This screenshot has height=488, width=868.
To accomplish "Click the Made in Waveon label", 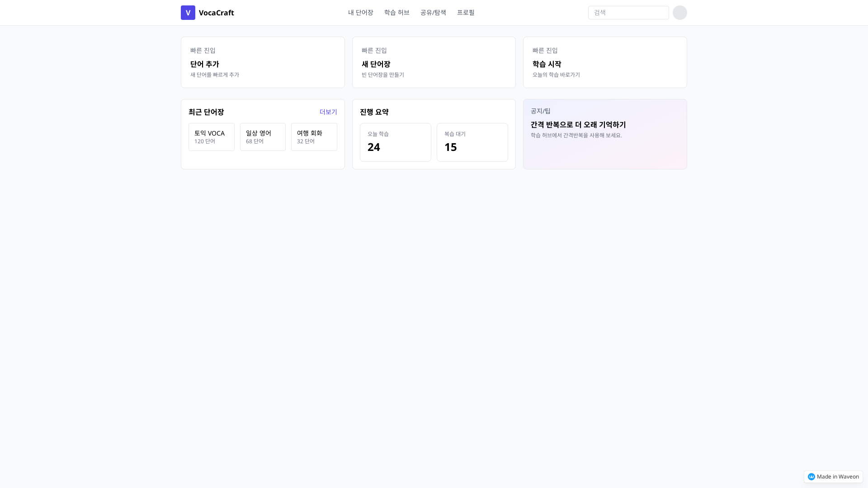I will tap(837, 476).
